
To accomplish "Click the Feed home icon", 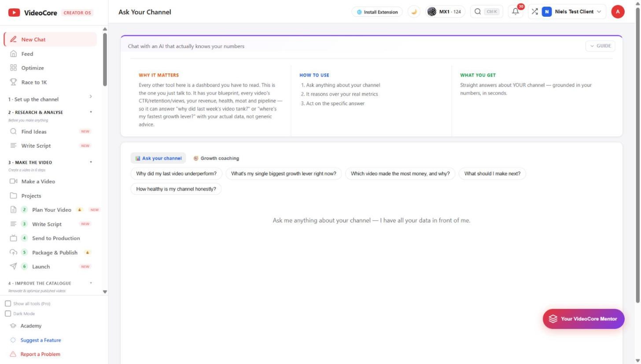I will click(x=13, y=54).
